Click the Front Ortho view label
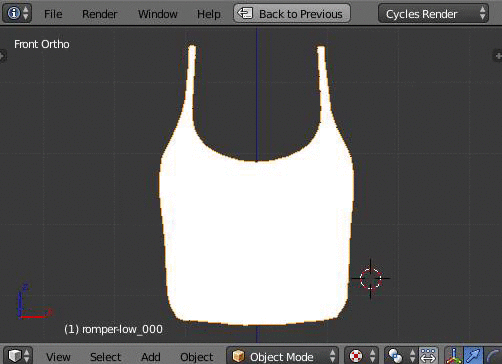This screenshot has height=364, width=502. [42, 44]
